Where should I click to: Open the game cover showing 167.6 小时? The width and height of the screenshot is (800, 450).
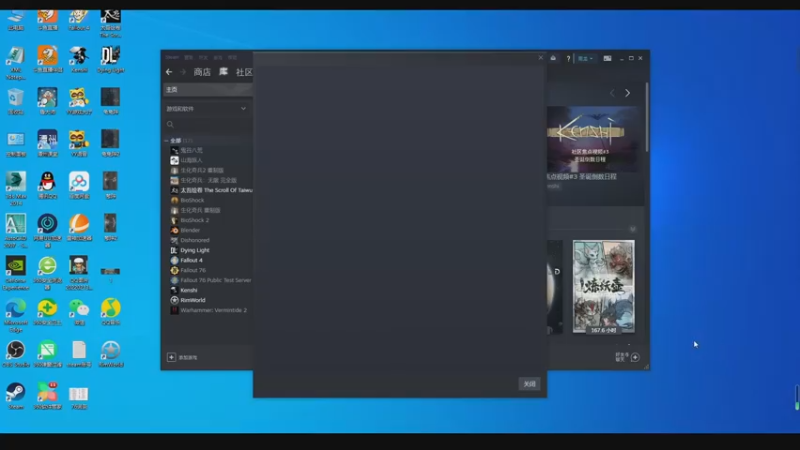tap(604, 287)
